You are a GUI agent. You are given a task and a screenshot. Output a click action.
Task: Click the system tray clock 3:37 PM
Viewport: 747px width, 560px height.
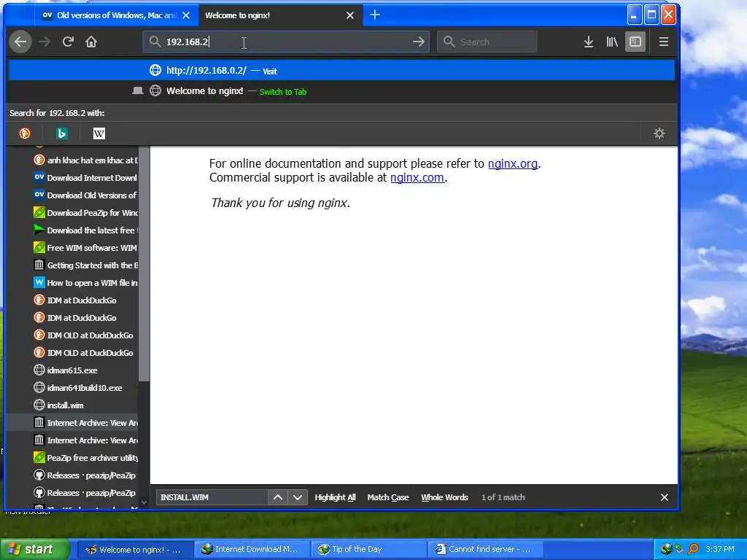[720, 549]
